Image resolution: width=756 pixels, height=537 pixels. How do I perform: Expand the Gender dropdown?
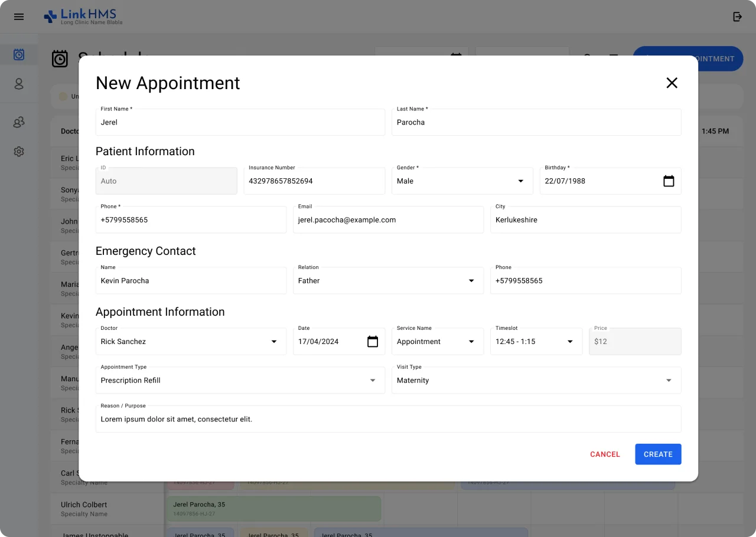click(462, 181)
